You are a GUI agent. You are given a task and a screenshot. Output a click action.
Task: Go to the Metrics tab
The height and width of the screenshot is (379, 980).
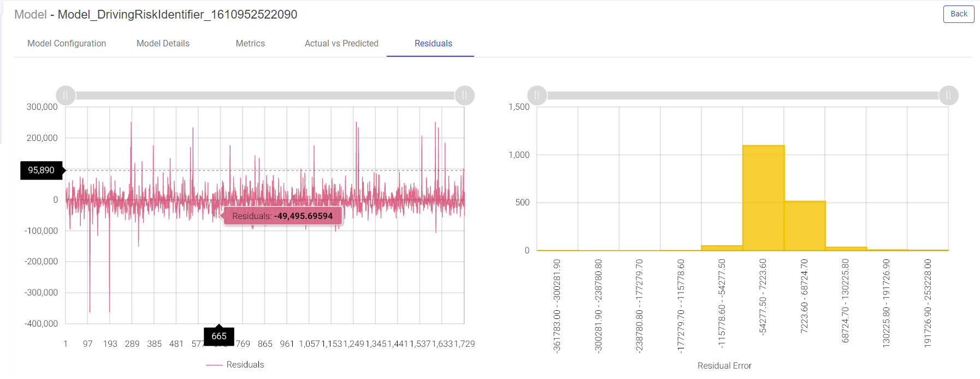250,44
